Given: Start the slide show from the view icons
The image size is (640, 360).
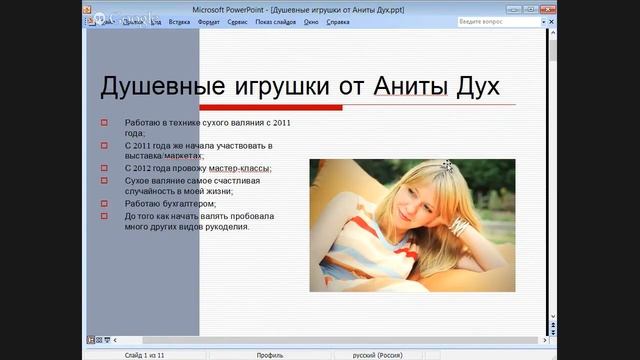Looking at the screenshot, I should click(107, 340).
